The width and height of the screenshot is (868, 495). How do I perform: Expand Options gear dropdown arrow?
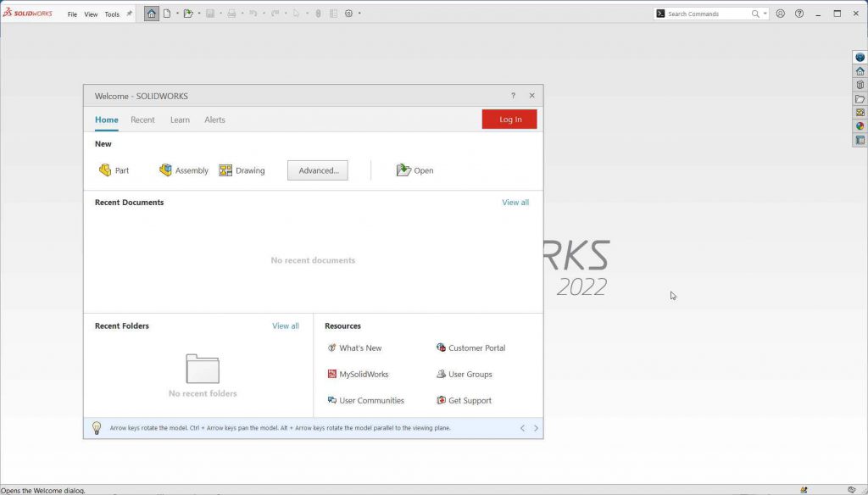tap(359, 14)
